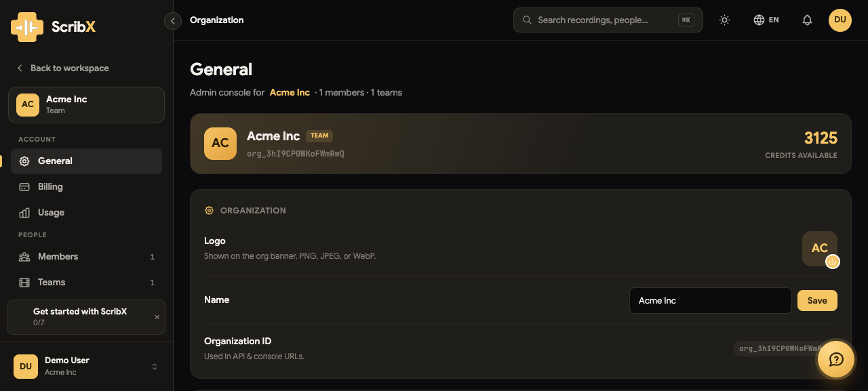
Task: Collapse the sidebar with the chevron button
Action: [173, 21]
